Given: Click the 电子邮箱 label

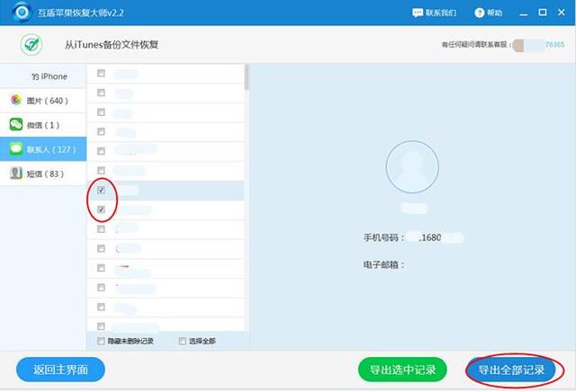Looking at the screenshot, I should click(x=383, y=264).
